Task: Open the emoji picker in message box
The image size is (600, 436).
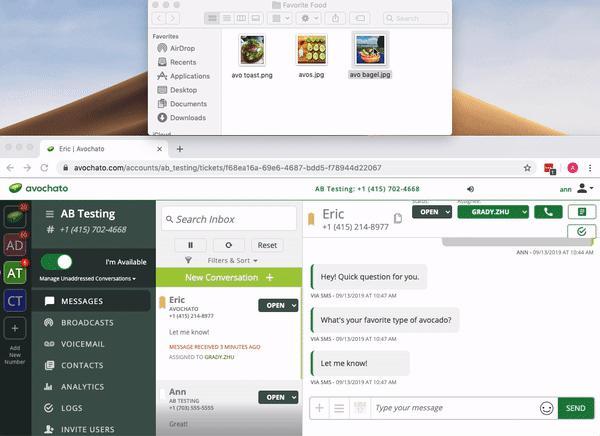Action: click(x=546, y=408)
